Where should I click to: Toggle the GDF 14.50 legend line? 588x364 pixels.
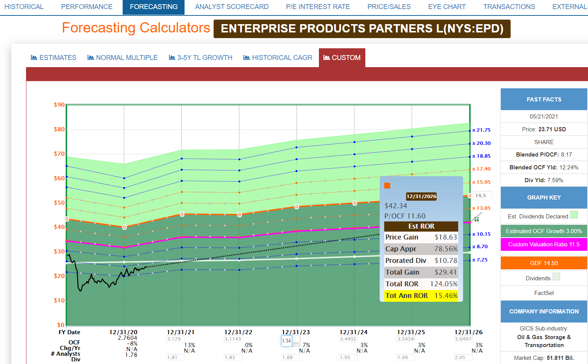click(x=543, y=263)
